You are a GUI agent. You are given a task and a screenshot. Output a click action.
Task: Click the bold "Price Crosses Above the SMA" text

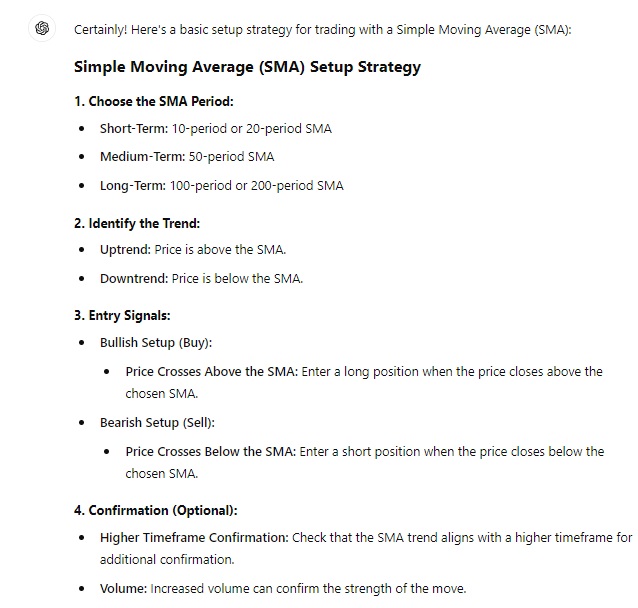pos(211,371)
